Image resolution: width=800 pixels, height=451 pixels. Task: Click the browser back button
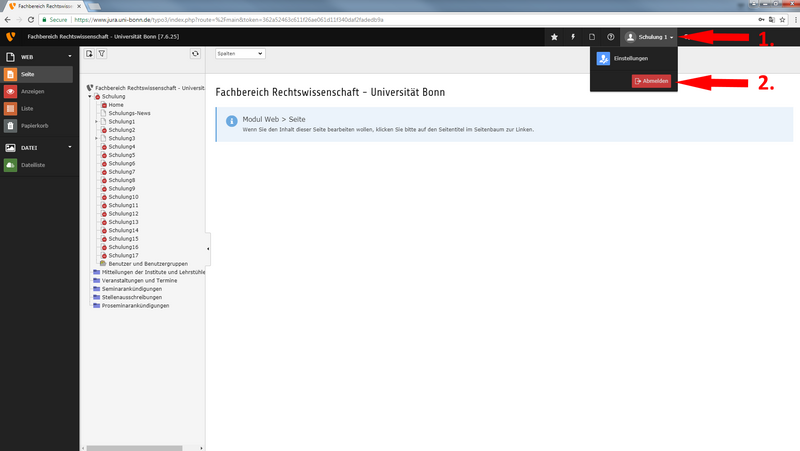coord(7,20)
